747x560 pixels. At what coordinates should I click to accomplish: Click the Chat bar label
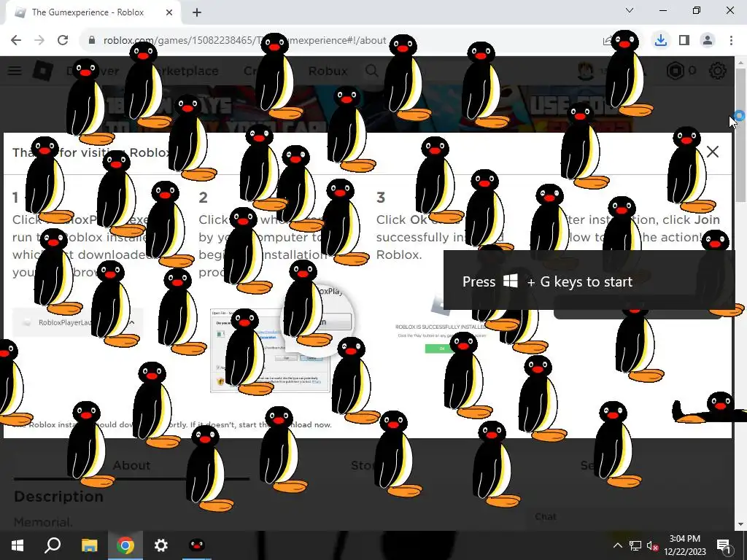[x=546, y=517]
